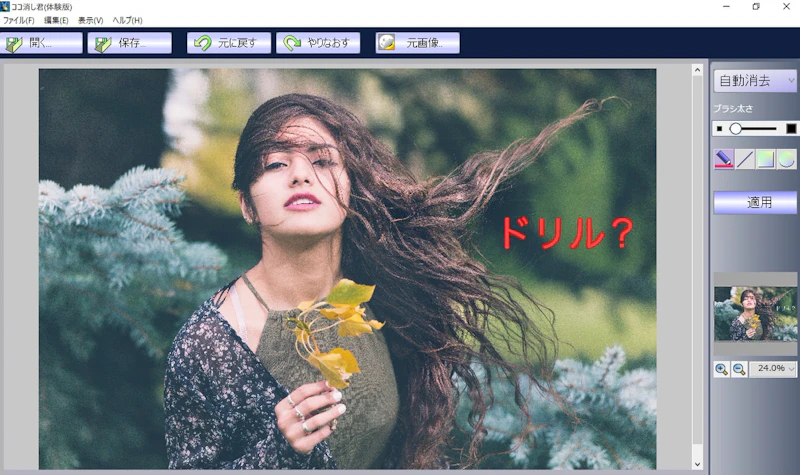
Task: Click the canvas scrollbar up arrow
Action: coord(697,70)
